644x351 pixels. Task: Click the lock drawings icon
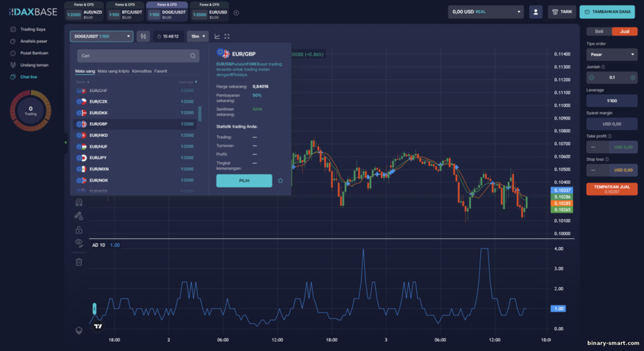(79, 230)
